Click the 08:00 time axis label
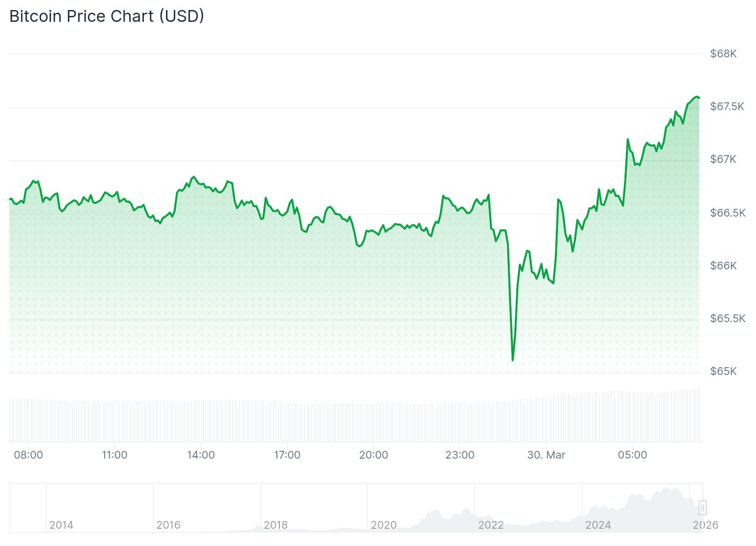Image resolution: width=756 pixels, height=546 pixels. [x=28, y=455]
